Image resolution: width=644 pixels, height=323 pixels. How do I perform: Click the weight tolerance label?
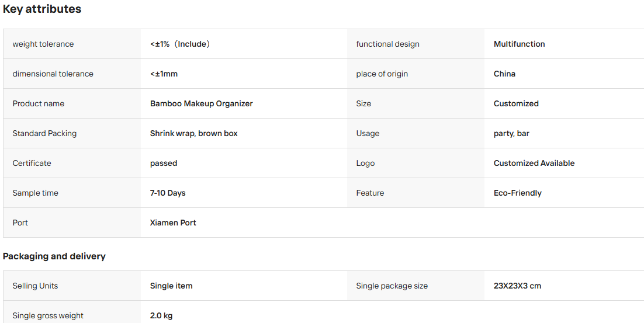pos(43,44)
